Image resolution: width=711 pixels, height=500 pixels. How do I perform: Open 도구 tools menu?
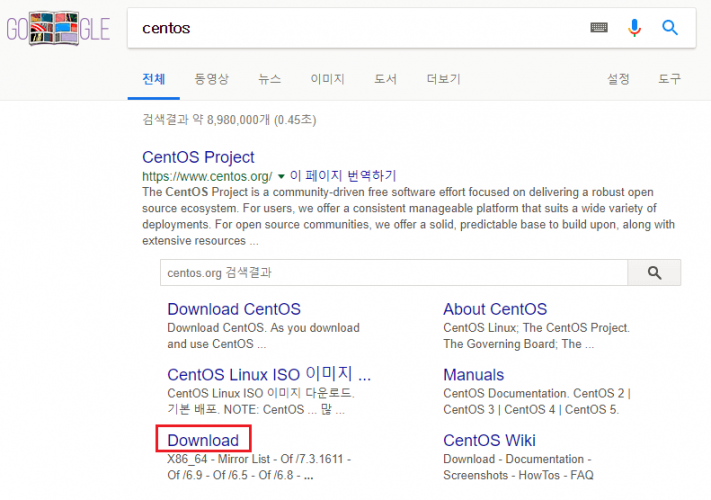669,79
